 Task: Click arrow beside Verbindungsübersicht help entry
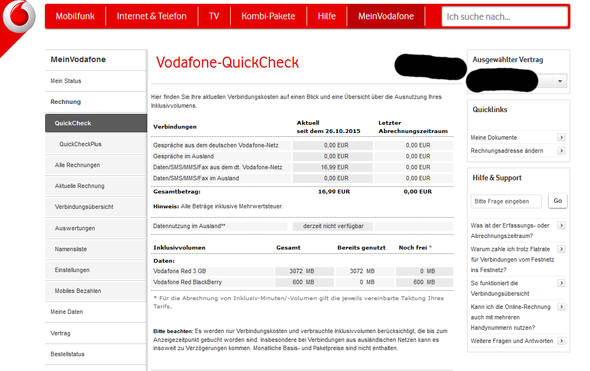(x=561, y=283)
